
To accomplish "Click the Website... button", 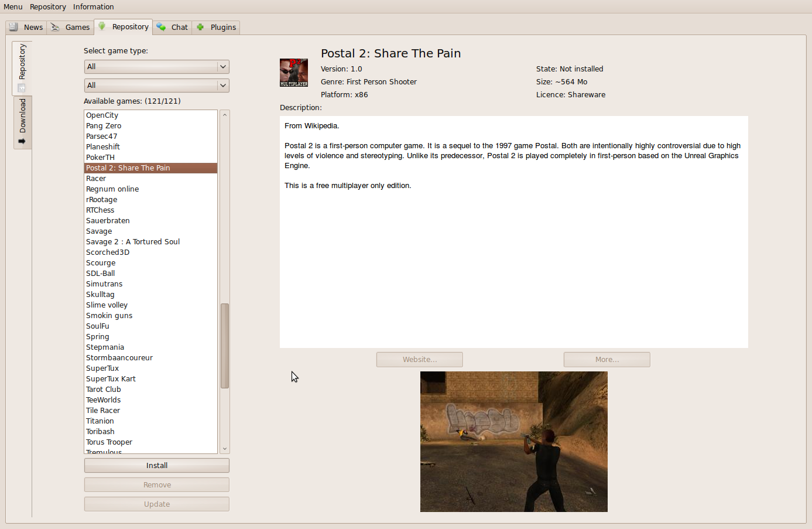I will [x=419, y=360].
